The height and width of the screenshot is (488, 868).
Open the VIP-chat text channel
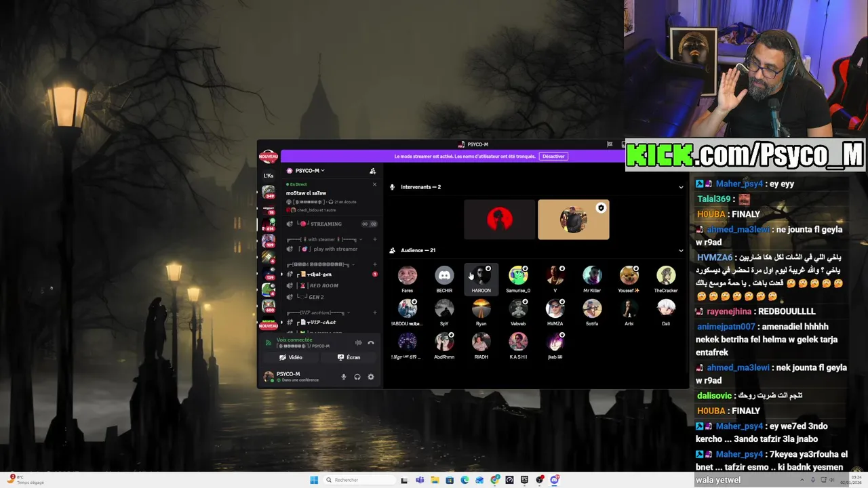321,322
